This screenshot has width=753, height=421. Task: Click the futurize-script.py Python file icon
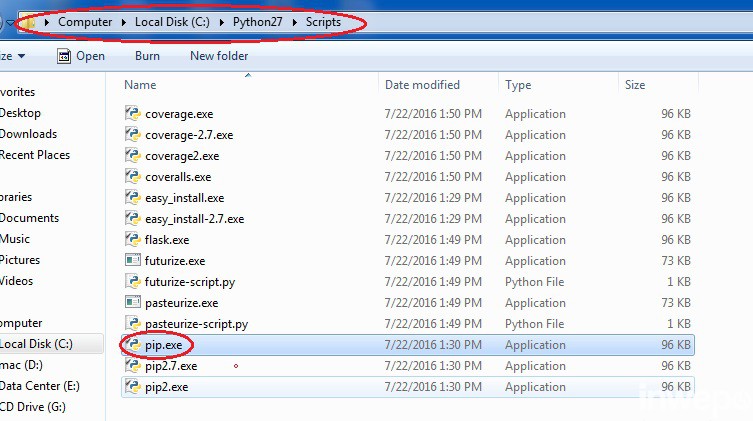coord(132,282)
